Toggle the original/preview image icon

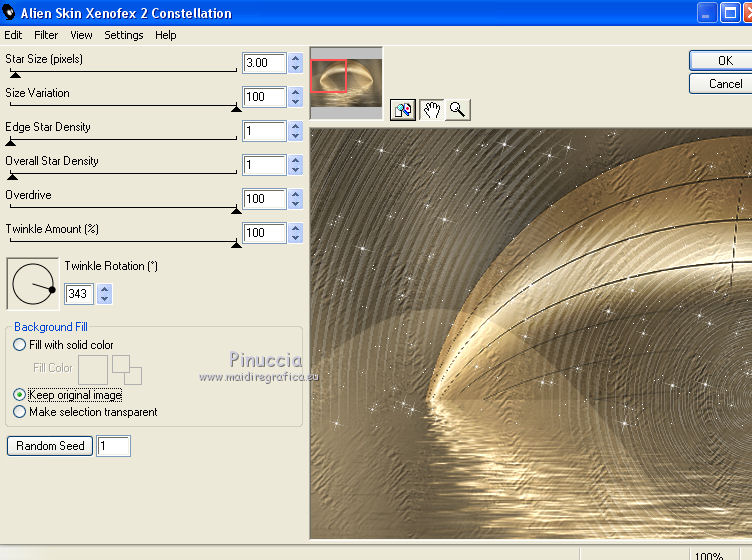[403, 110]
